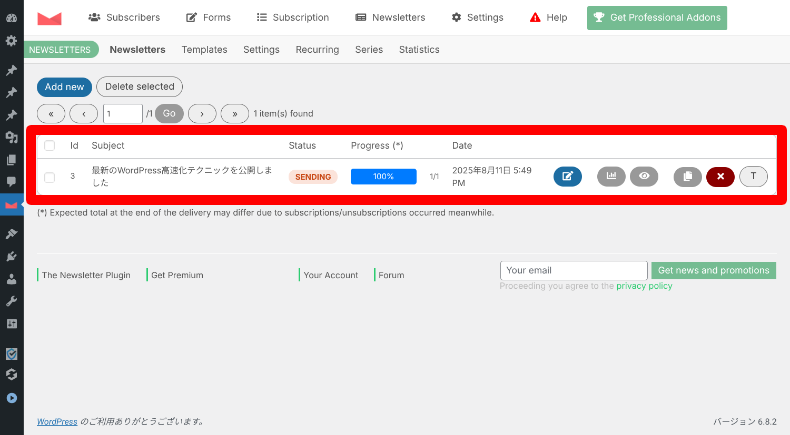Click the Add new button
Image resolution: width=790 pixels, height=435 pixels.
pyautogui.click(x=64, y=87)
